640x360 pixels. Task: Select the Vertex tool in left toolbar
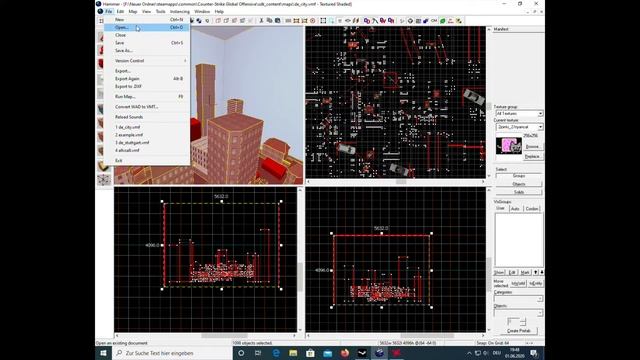[104, 179]
